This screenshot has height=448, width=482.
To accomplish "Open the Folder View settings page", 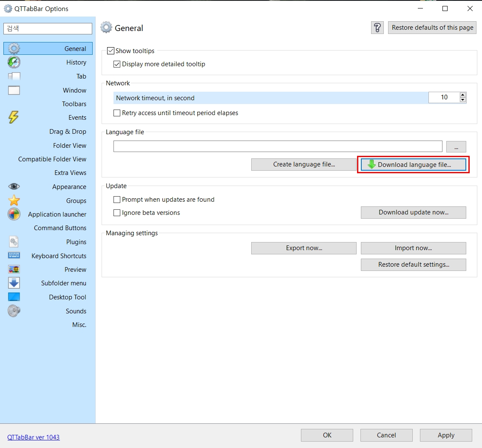I will point(48,145).
